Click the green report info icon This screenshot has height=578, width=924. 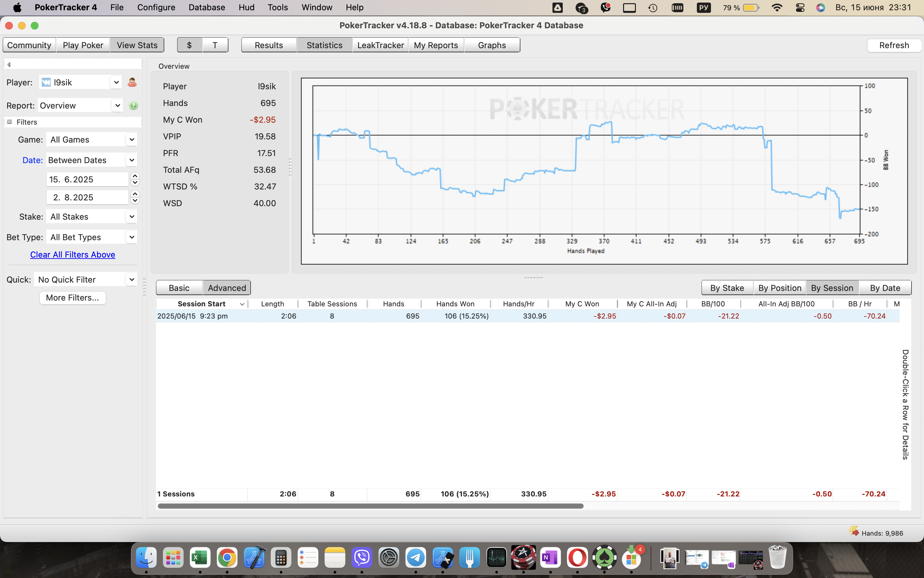133,106
